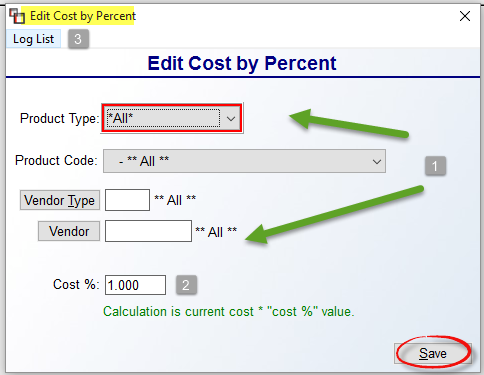This screenshot has width=484, height=375.
Task: Save the cost percent changes
Action: pos(433,353)
